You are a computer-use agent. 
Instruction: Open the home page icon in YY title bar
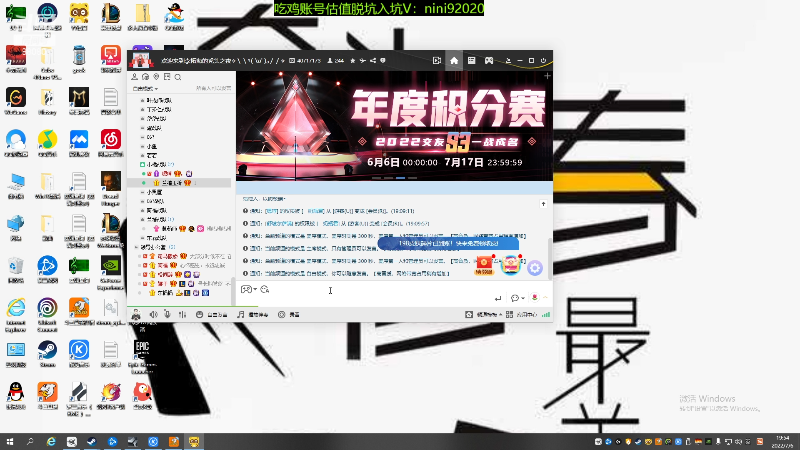coord(454,60)
